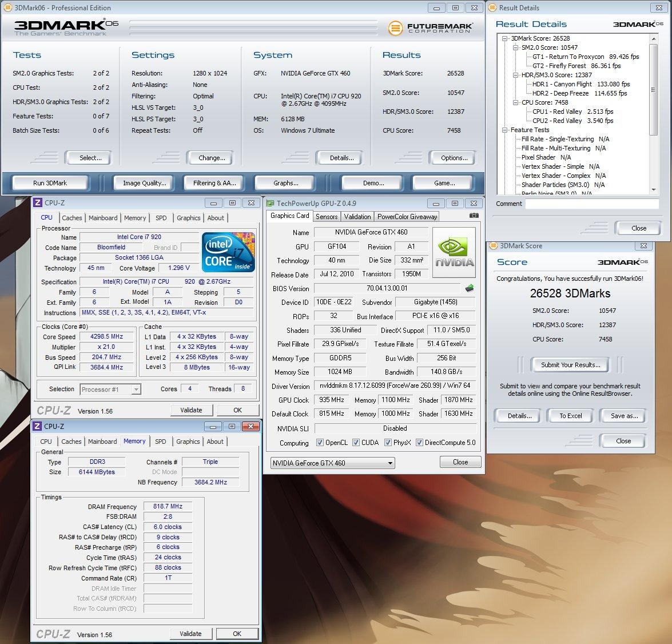Click 3DMark Score window title icon
The image size is (672, 644).
(494, 245)
